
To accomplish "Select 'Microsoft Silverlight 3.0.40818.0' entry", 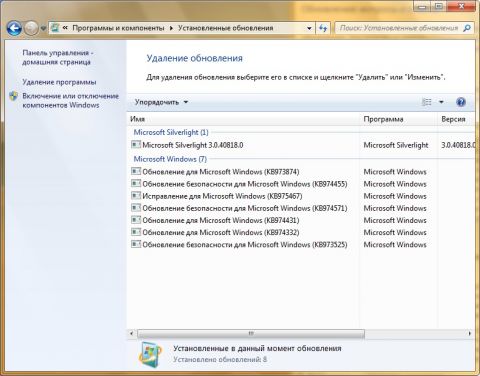I will point(193,145).
